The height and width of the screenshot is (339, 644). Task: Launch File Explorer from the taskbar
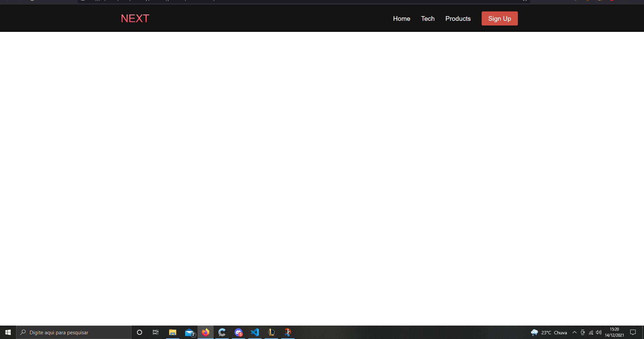[172, 332]
